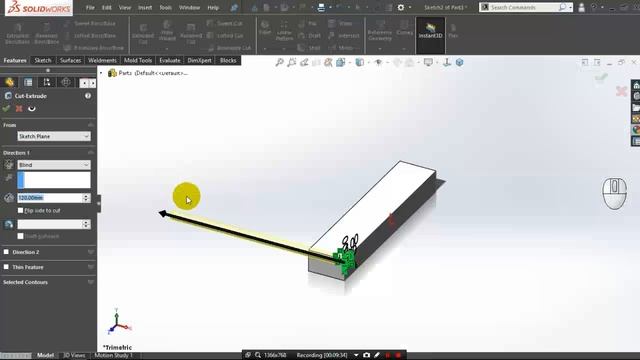Accept the Cut-Extrude with green checkmark
The image size is (640, 360).
(6, 109)
